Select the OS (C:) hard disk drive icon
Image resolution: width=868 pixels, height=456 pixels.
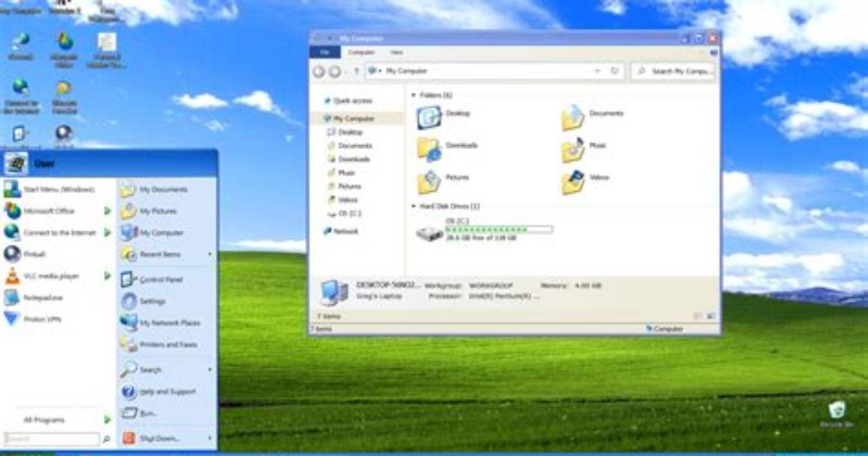click(x=429, y=233)
